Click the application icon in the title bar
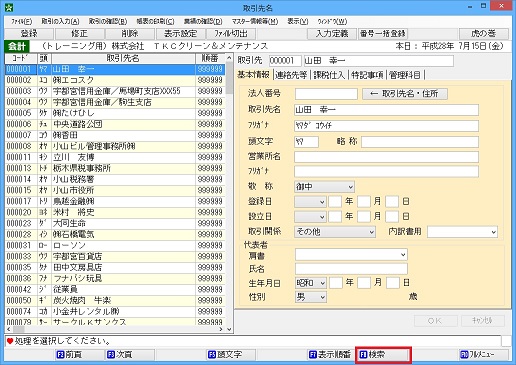516x365 pixels. tap(9, 7)
